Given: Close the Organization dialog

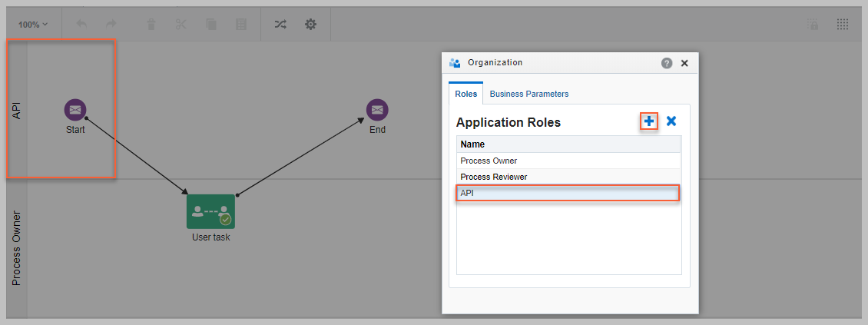Looking at the screenshot, I should click(x=684, y=63).
